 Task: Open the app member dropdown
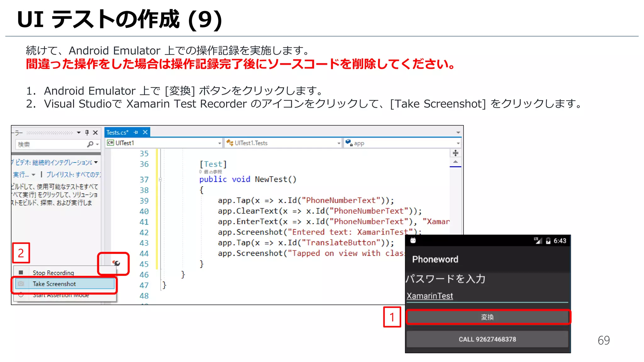[458, 143]
